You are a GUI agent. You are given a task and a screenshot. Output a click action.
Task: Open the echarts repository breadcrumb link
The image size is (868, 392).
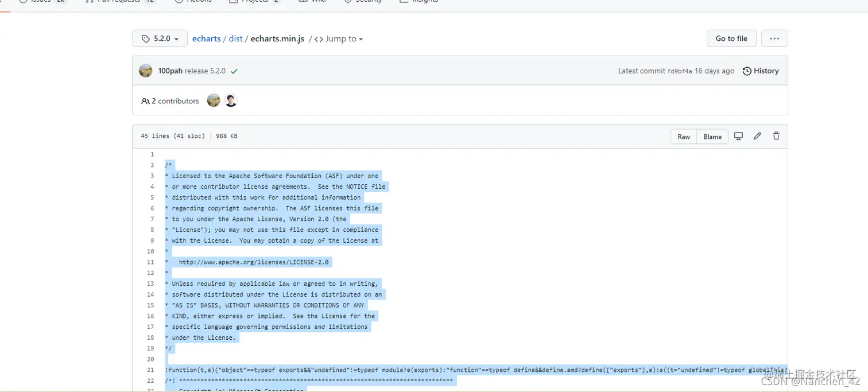pyautogui.click(x=207, y=39)
